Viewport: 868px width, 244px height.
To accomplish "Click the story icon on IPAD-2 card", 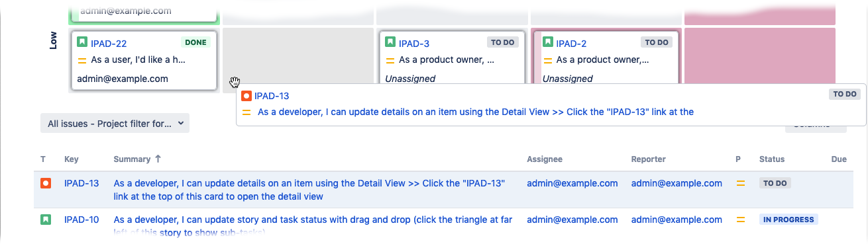I will tap(548, 43).
